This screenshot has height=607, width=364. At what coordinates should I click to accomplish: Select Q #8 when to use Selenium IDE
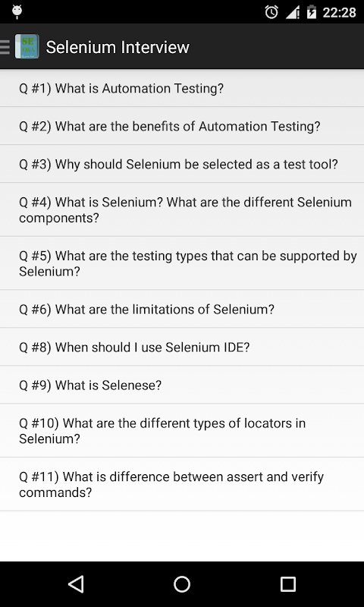(182, 347)
